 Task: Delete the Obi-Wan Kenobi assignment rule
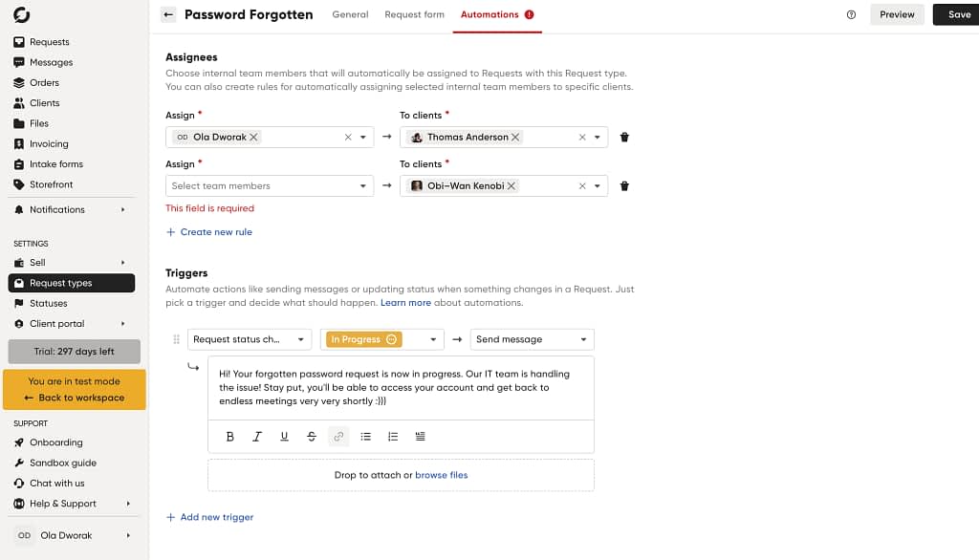pos(623,186)
